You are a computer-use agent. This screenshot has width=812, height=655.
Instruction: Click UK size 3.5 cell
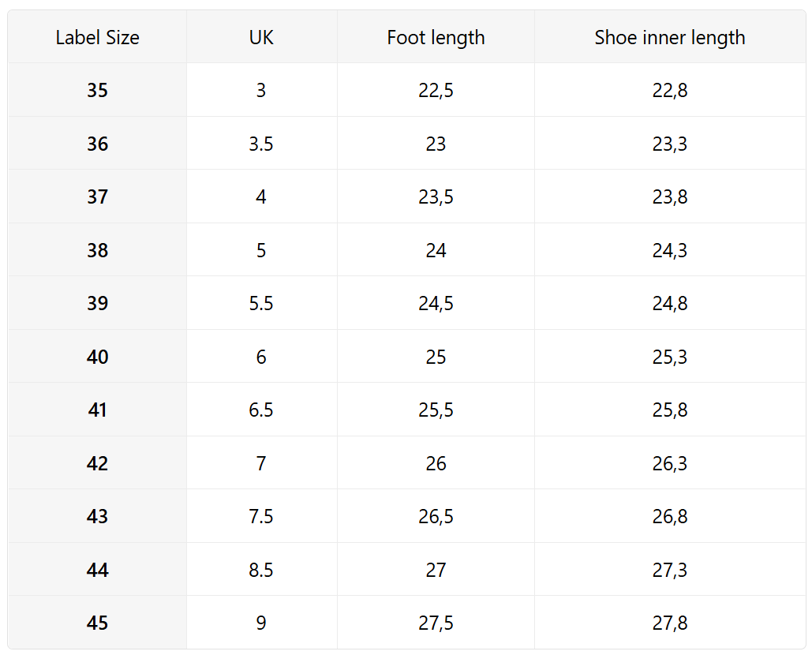261,144
